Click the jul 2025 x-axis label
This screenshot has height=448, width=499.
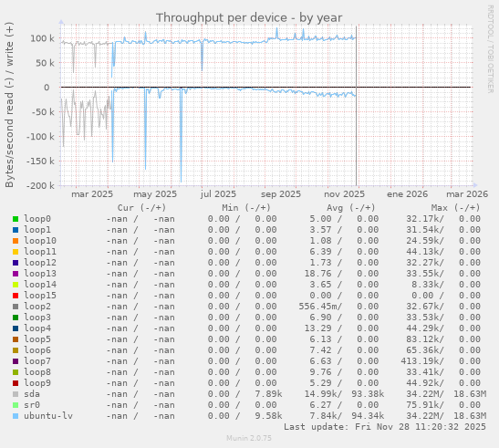(x=218, y=194)
